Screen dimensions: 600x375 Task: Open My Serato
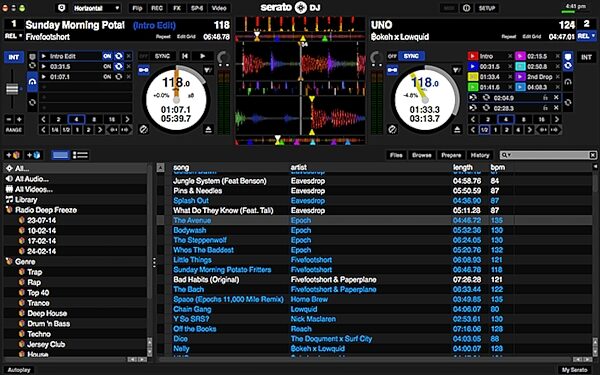[x=574, y=370]
